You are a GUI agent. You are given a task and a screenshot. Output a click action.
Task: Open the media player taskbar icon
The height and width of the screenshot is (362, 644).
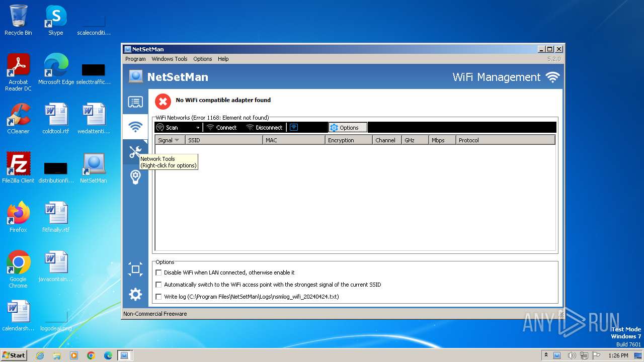[74, 355]
